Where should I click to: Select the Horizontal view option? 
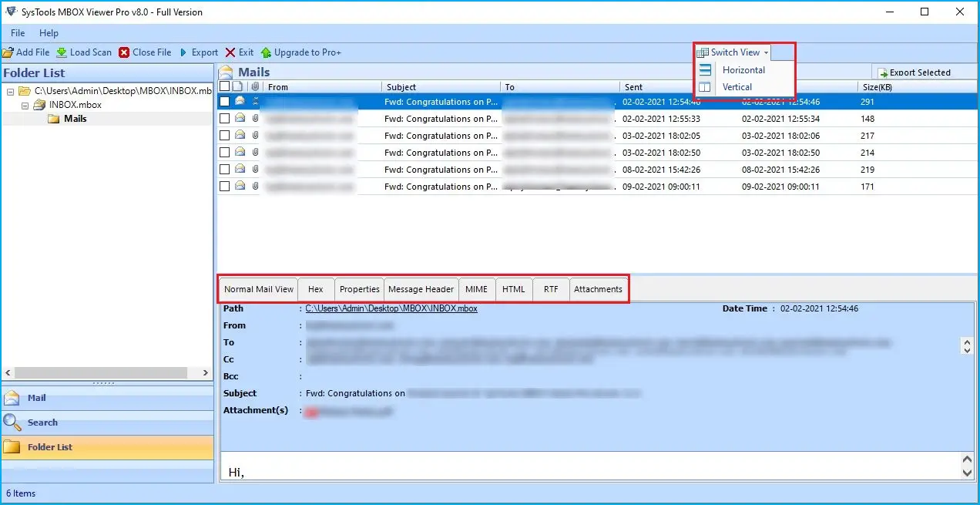click(x=742, y=69)
